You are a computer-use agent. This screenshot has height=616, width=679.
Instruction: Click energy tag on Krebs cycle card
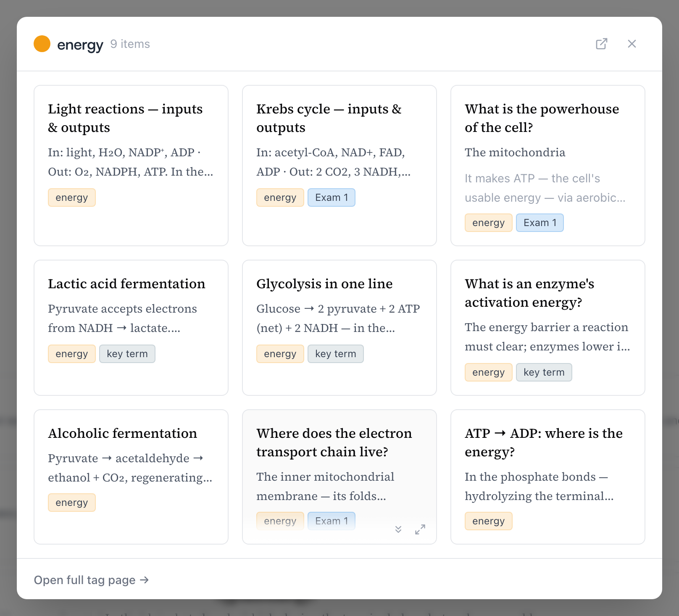(280, 197)
